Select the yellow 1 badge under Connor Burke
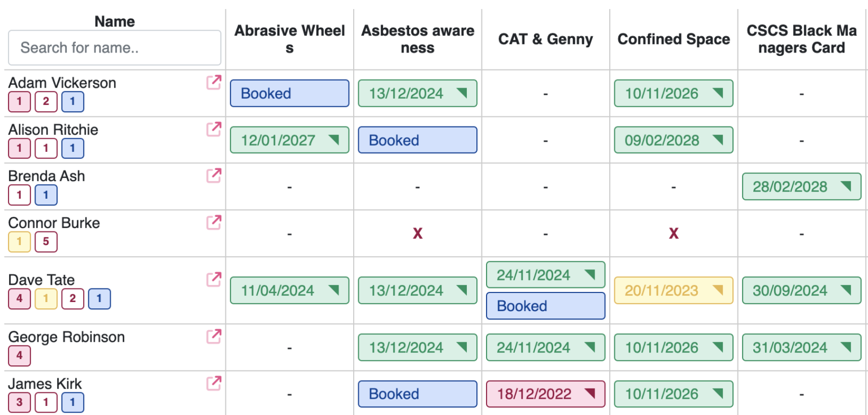Viewport: 868px width, 415px height. tap(19, 242)
